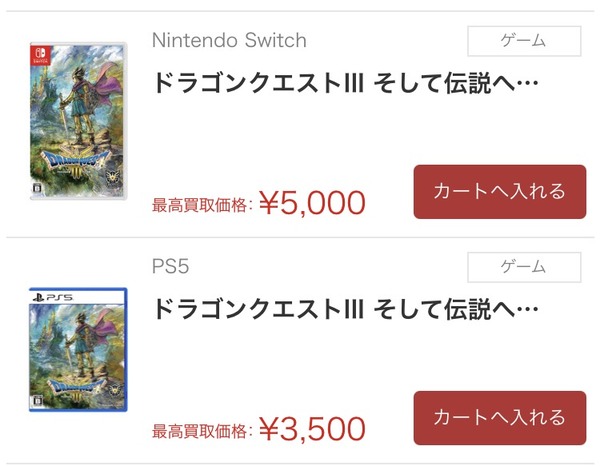Screen dimensions: 600x466
Task: Click 最高買取価格 label beside ¥3,500
Action: click(201, 432)
